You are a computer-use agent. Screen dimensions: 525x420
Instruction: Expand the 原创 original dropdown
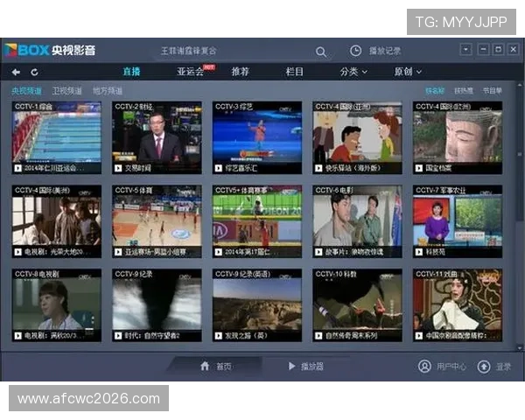pos(408,72)
